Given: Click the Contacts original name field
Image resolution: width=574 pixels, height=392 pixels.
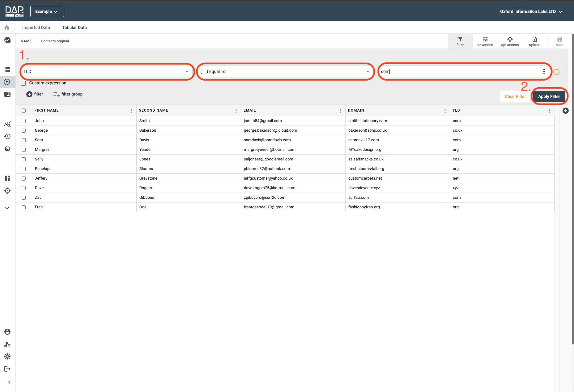Looking at the screenshot, I should click(73, 41).
